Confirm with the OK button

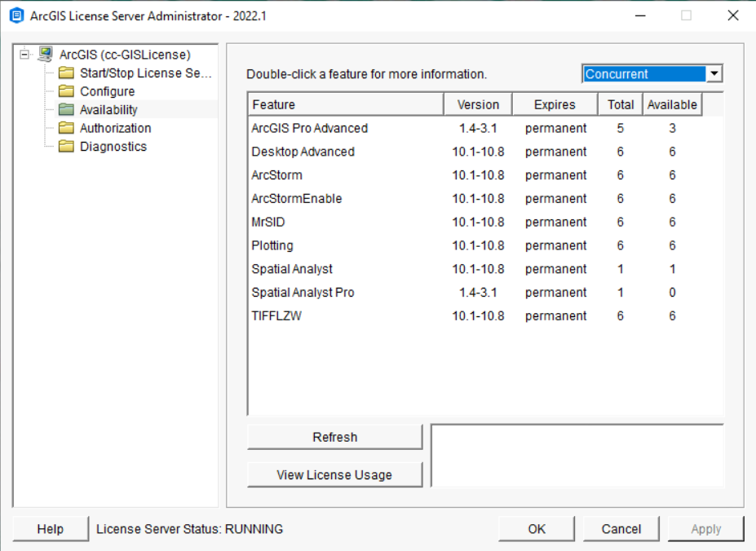tap(536, 528)
